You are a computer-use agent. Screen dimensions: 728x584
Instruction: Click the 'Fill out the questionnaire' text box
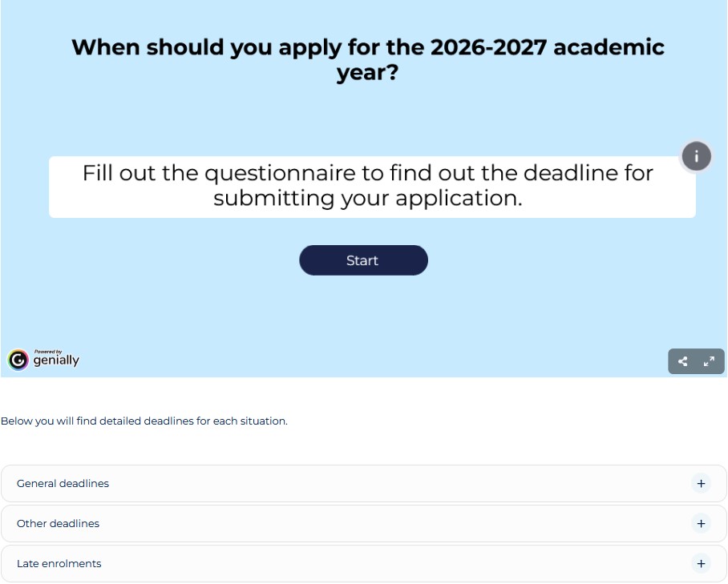point(372,186)
